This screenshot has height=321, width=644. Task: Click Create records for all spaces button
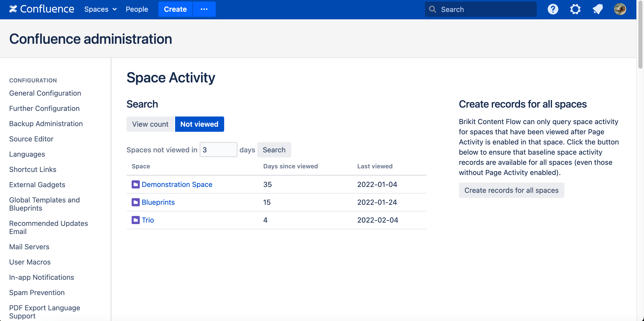tap(511, 190)
